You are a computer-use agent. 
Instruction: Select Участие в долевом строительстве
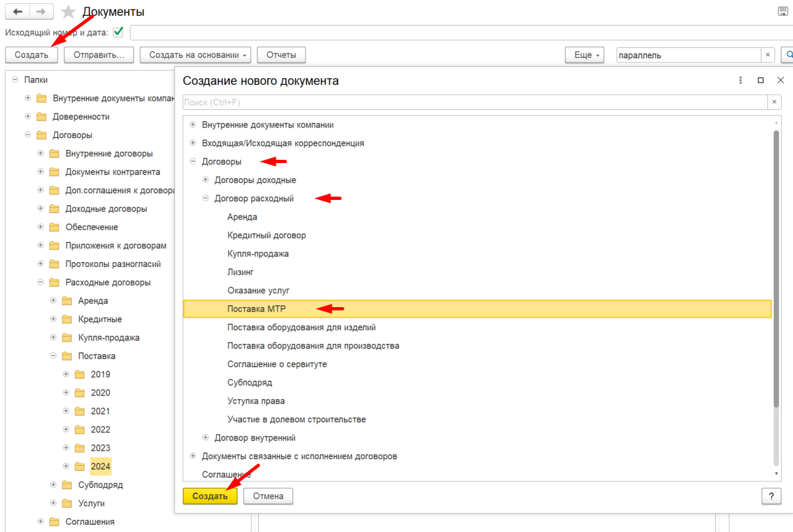297,419
